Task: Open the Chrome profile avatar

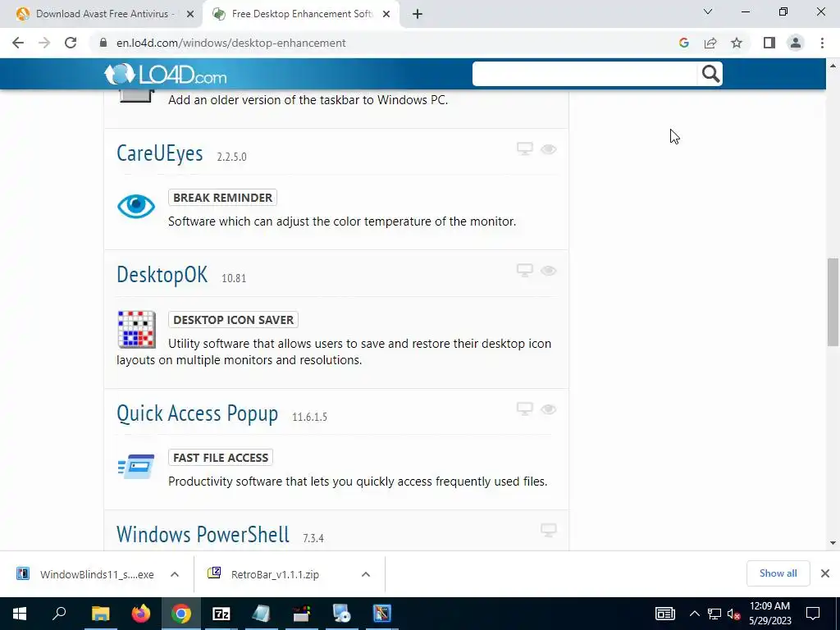Action: pyautogui.click(x=796, y=43)
